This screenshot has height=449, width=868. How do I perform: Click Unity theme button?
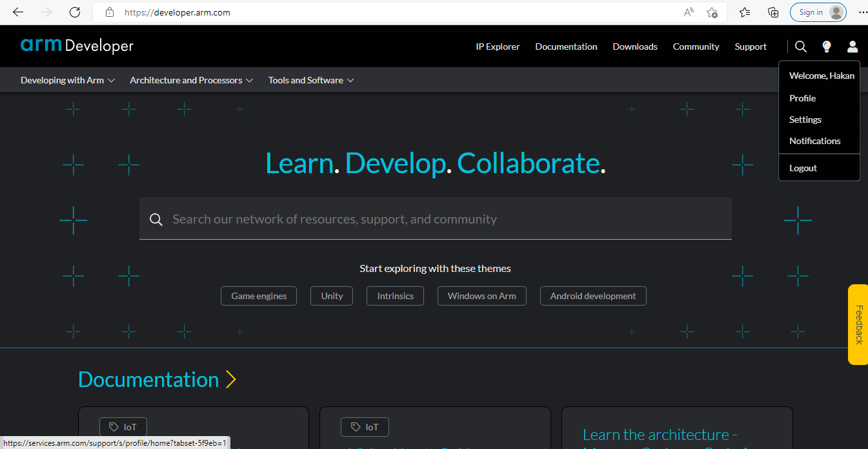click(x=332, y=296)
